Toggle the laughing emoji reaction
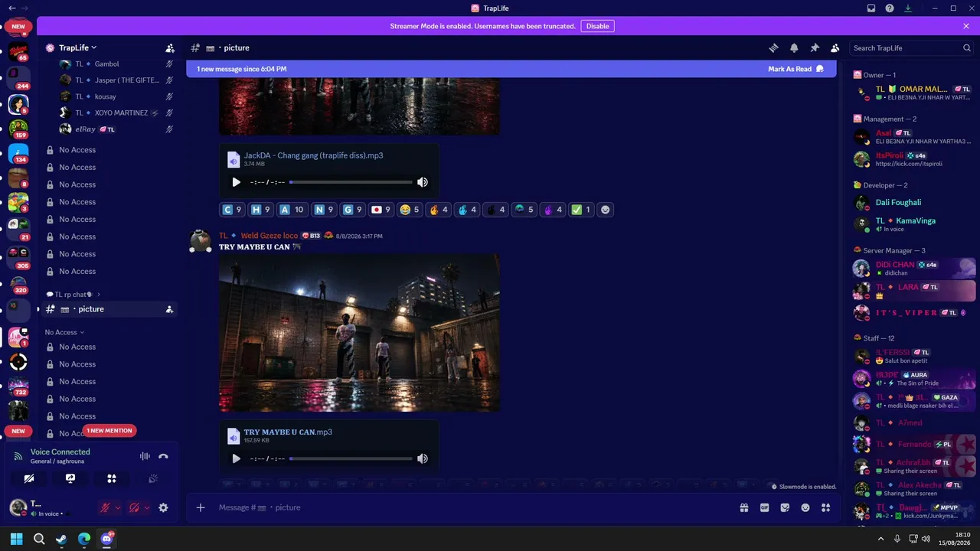The image size is (980, 551). click(410, 210)
